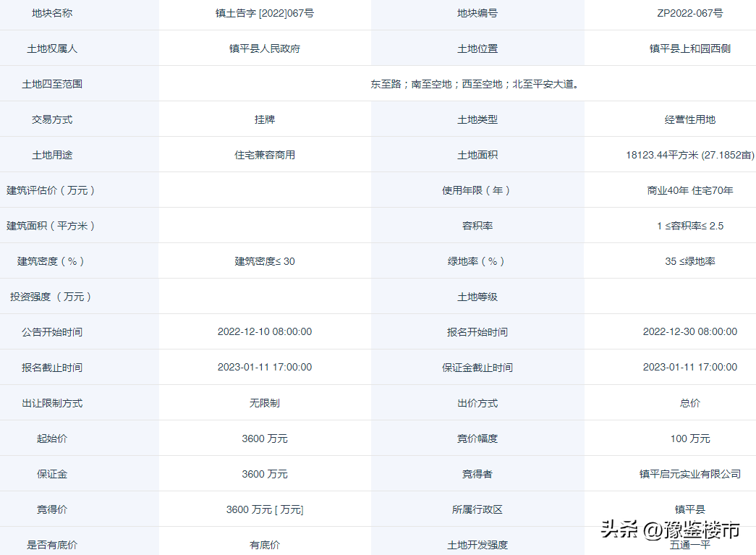The height and width of the screenshot is (555, 756).
Task: Click the usage term value 商业40年 住宅70年
Action: [689, 190]
